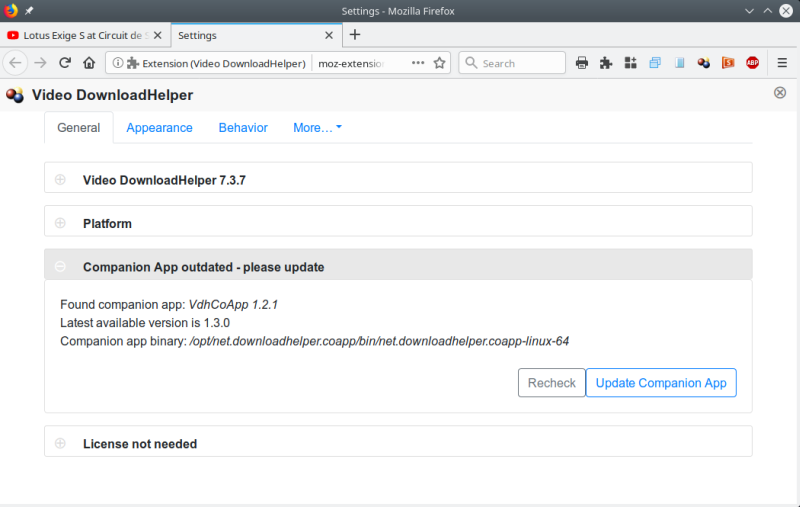Click the Platform heading text
Screen dimensions: 800x507
pyautogui.click(x=107, y=223)
